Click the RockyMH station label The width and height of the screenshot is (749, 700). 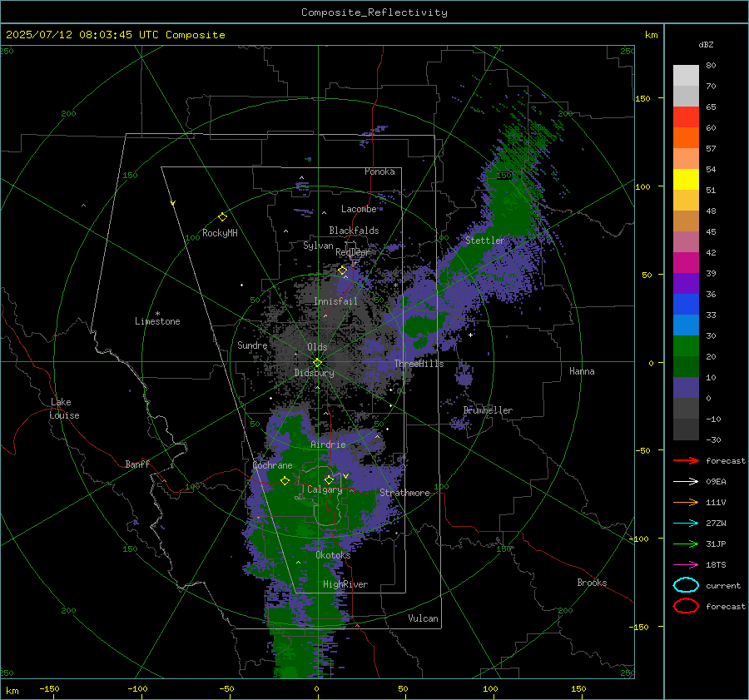click(220, 233)
